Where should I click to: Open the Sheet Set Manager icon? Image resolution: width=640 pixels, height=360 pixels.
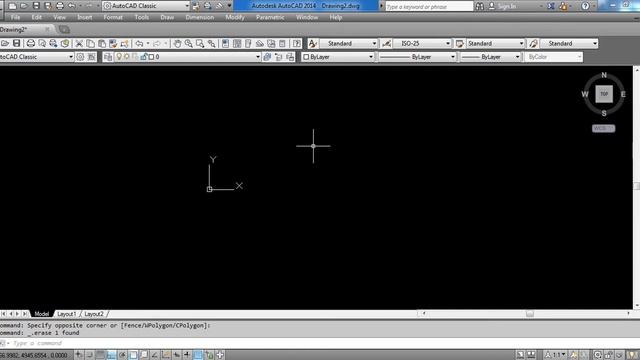pos(260,43)
